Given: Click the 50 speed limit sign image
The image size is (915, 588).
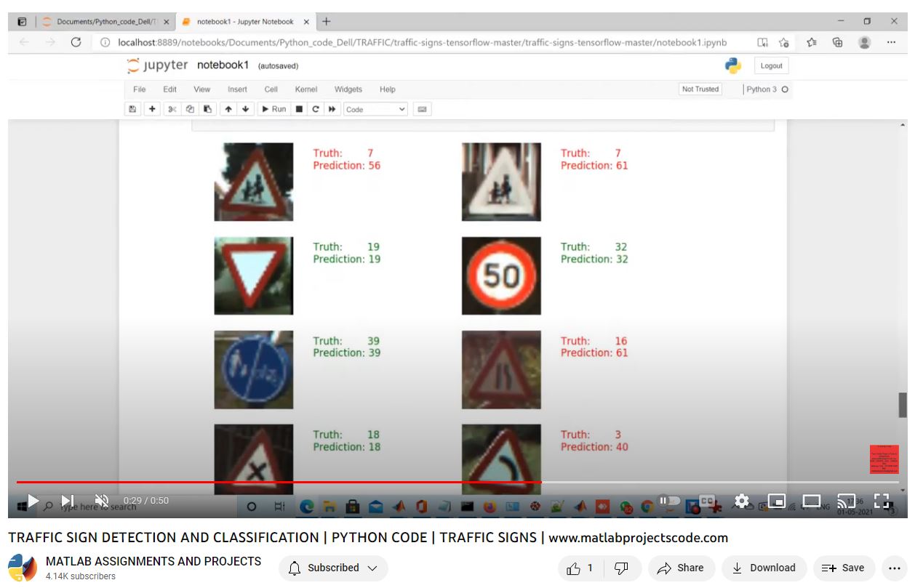Looking at the screenshot, I should point(501,275).
